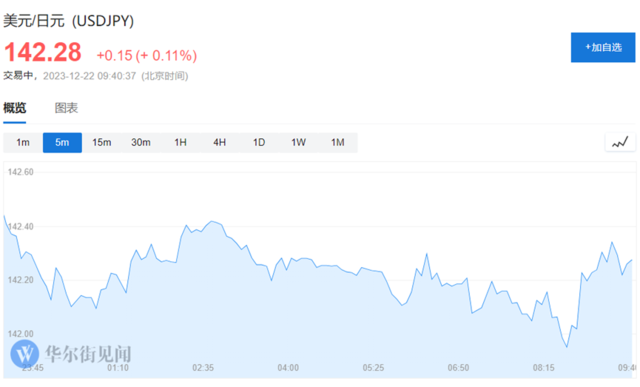The width and height of the screenshot is (640, 387).
Task: Click the line chart type icon
Action: (x=620, y=142)
